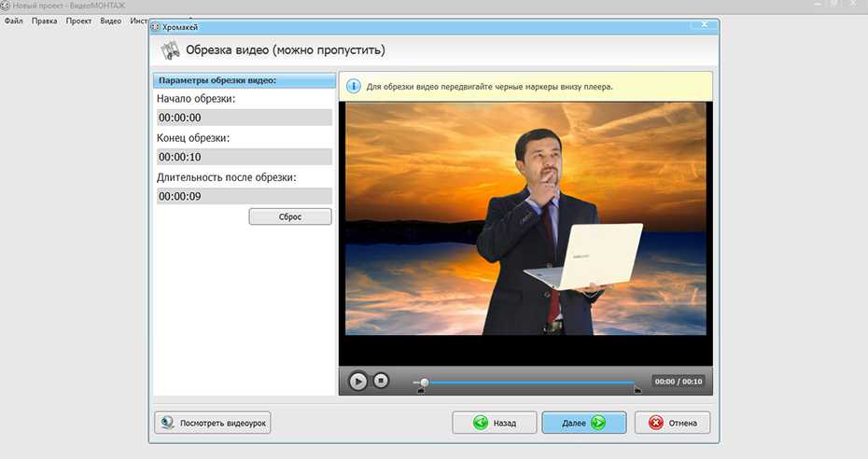
Task: Click the blue info icon in the hint bar
Action: click(x=354, y=87)
